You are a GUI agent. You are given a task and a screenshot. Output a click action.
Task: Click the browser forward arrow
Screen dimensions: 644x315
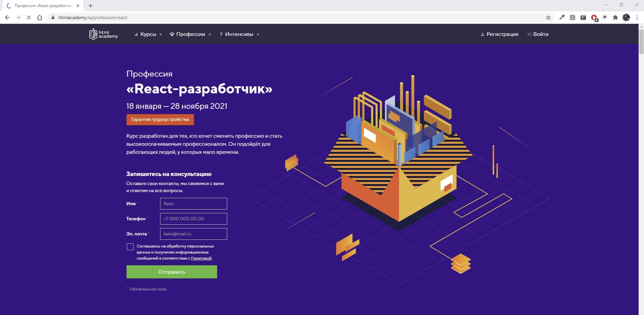point(18,17)
